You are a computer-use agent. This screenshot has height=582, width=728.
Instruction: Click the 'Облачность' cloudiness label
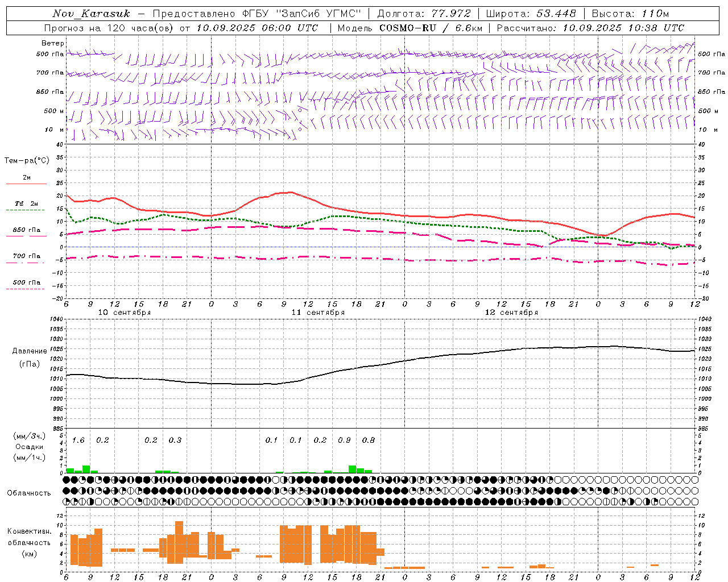click(x=29, y=493)
